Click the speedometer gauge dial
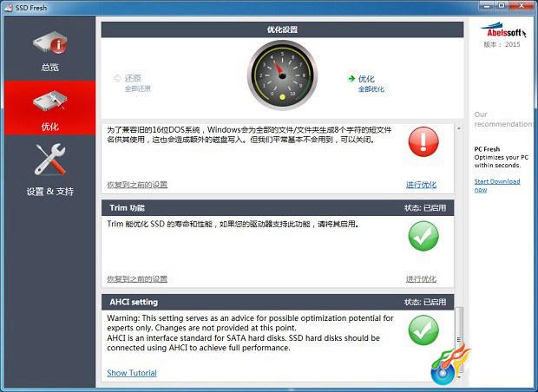Image resolution: width=538 pixels, height=392 pixels. click(x=282, y=75)
